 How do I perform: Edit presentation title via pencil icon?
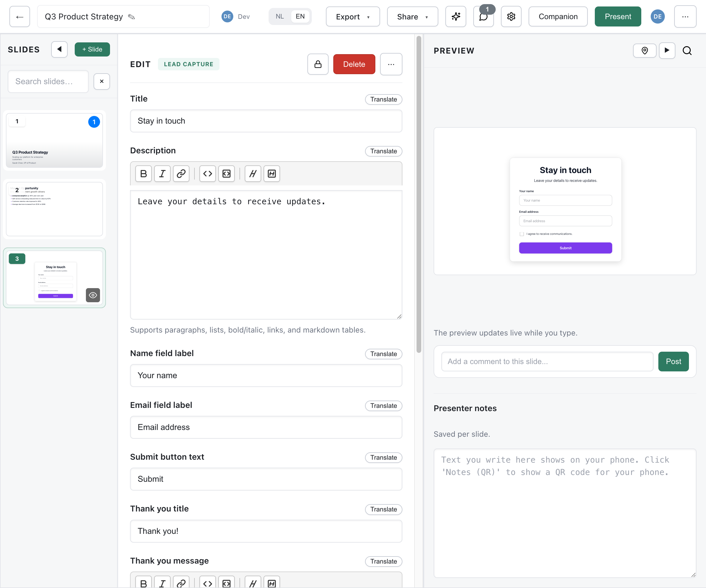pyautogui.click(x=131, y=17)
